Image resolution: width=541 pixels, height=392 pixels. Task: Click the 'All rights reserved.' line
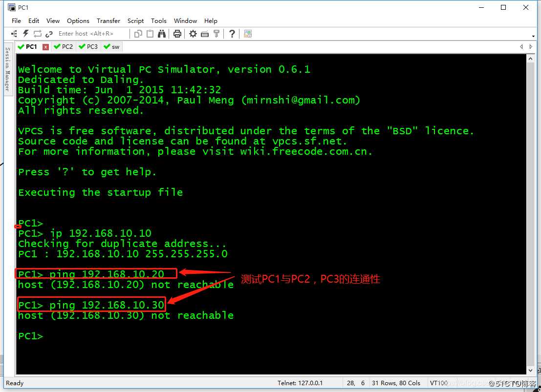pos(81,110)
